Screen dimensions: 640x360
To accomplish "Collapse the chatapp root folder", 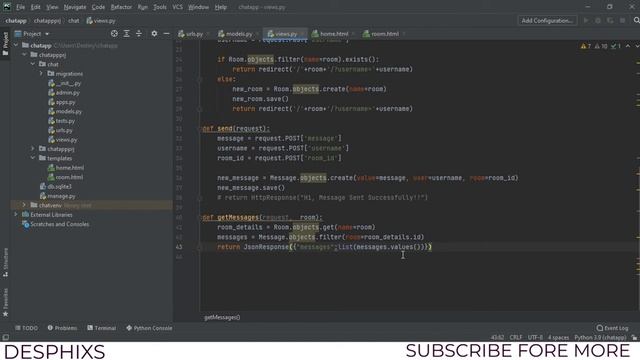I will pyautogui.click(x=16, y=45).
